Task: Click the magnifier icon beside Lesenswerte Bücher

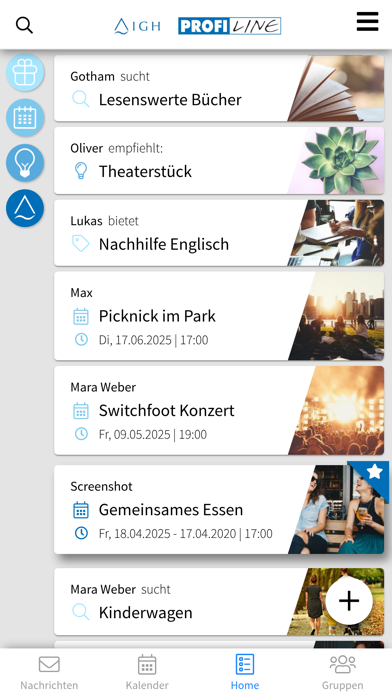Action: click(x=81, y=99)
